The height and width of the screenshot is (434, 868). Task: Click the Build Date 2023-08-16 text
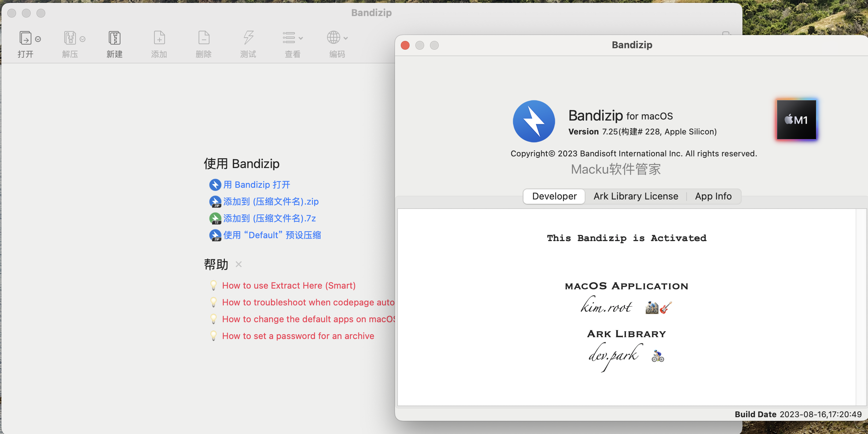tap(798, 414)
